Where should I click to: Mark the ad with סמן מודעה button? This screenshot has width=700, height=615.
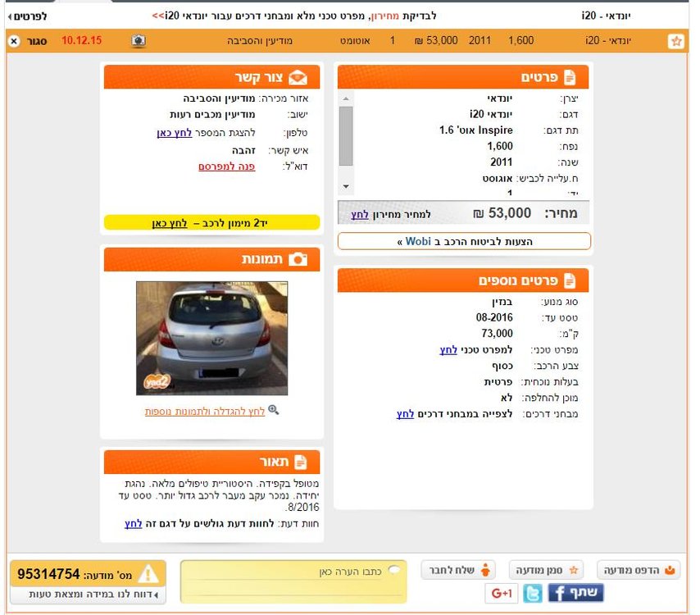point(547,570)
